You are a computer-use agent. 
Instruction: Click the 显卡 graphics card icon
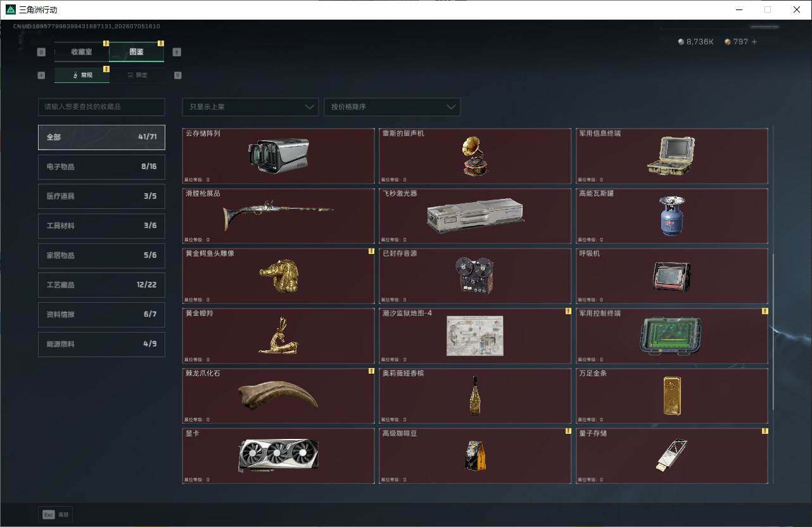pos(279,455)
